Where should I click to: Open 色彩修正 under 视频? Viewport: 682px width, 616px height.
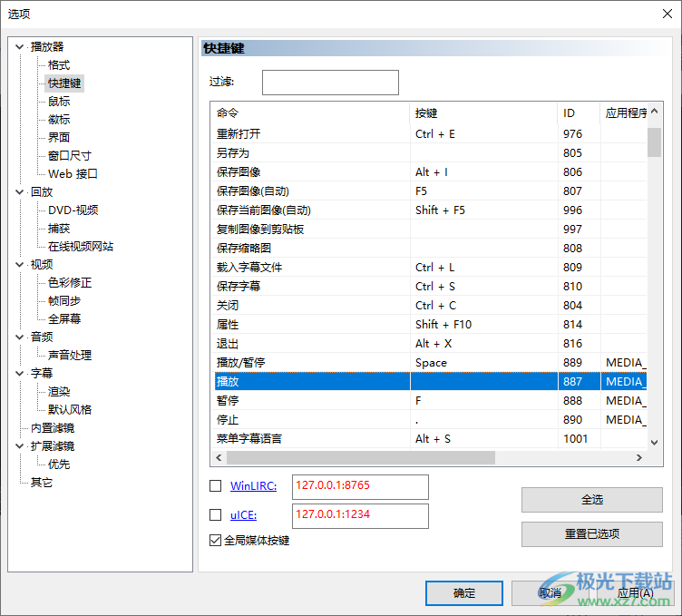(70, 283)
